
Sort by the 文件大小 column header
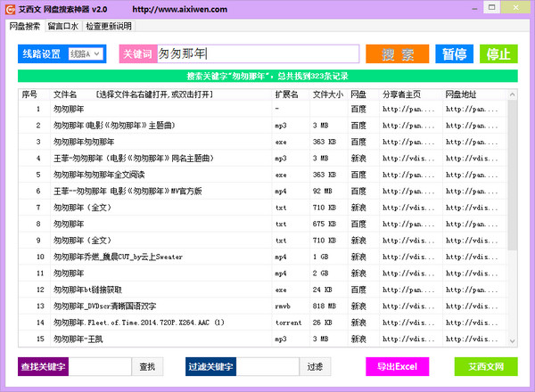click(x=327, y=94)
